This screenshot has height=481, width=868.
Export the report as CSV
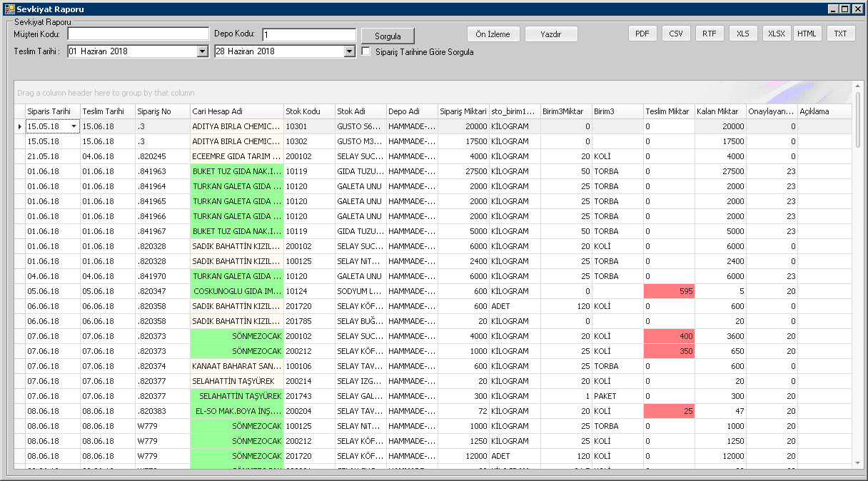[676, 34]
